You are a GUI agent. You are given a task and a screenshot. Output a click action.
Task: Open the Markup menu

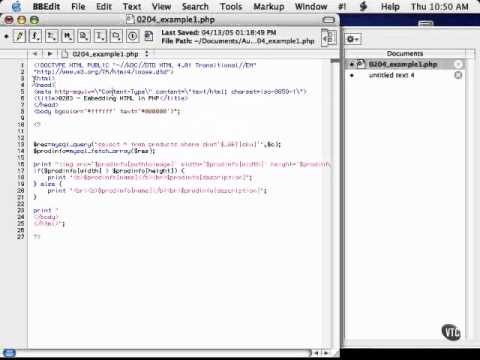(269, 7)
